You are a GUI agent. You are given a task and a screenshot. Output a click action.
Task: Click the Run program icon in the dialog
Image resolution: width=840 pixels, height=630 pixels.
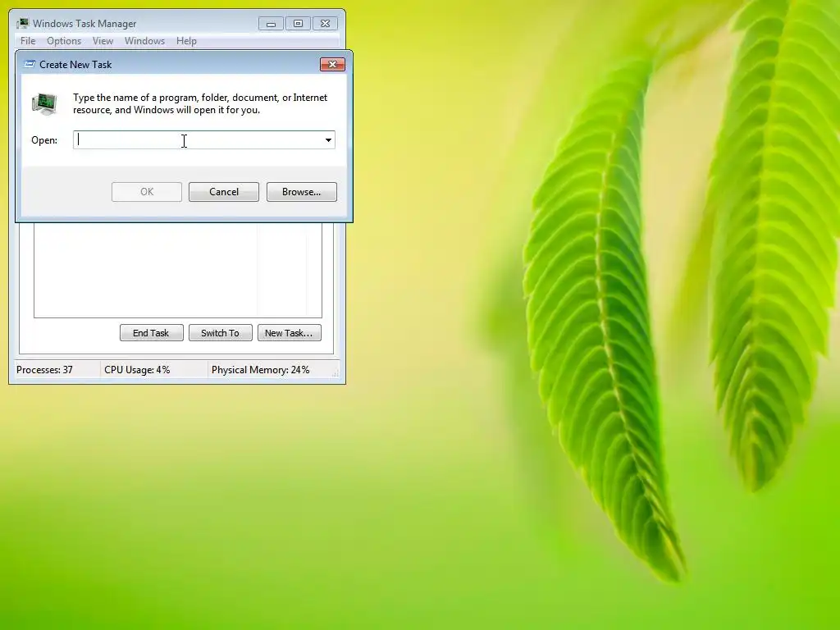(44, 104)
